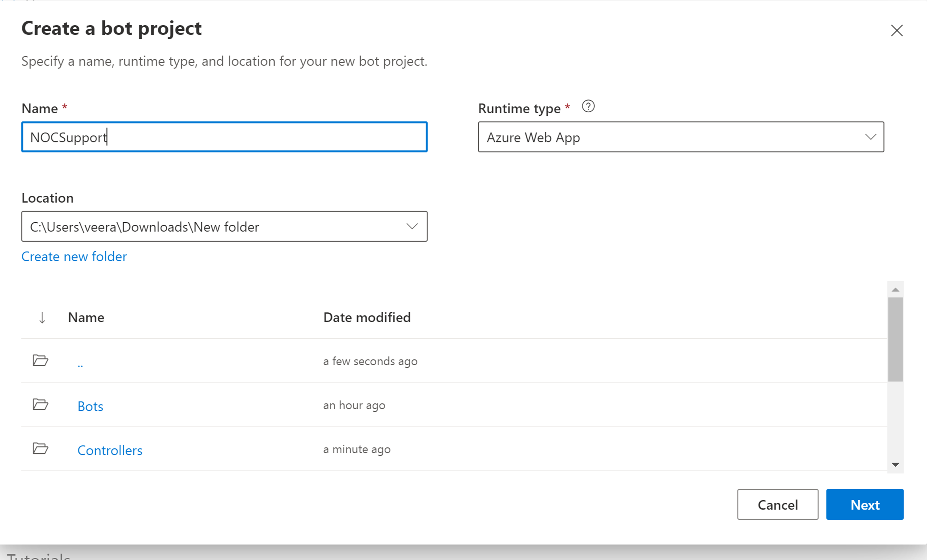Click the sort arrow icon in list header

(42, 317)
